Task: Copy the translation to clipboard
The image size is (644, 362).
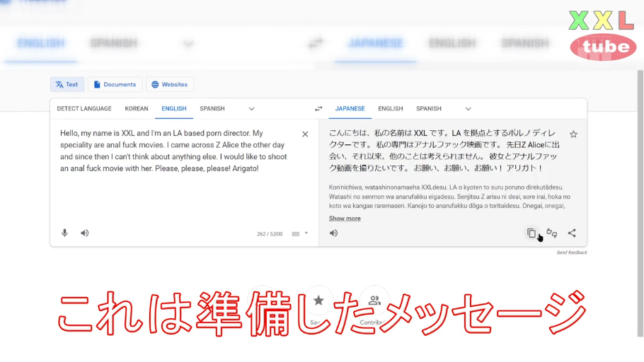Action: click(x=531, y=233)
